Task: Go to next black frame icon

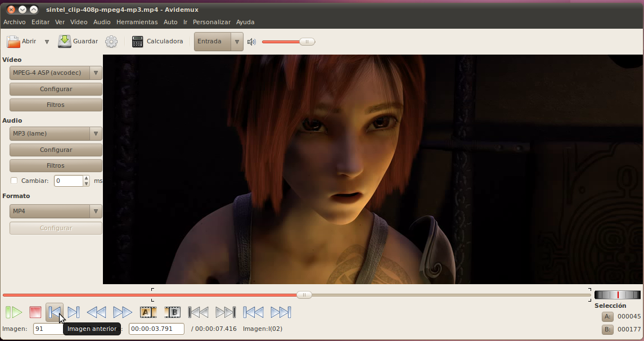Action: [226, 312]
